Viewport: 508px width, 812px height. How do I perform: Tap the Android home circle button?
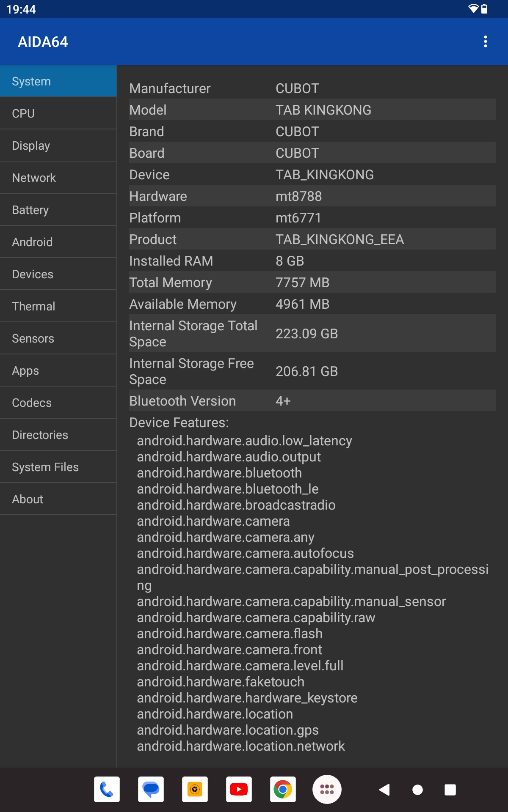417,790
